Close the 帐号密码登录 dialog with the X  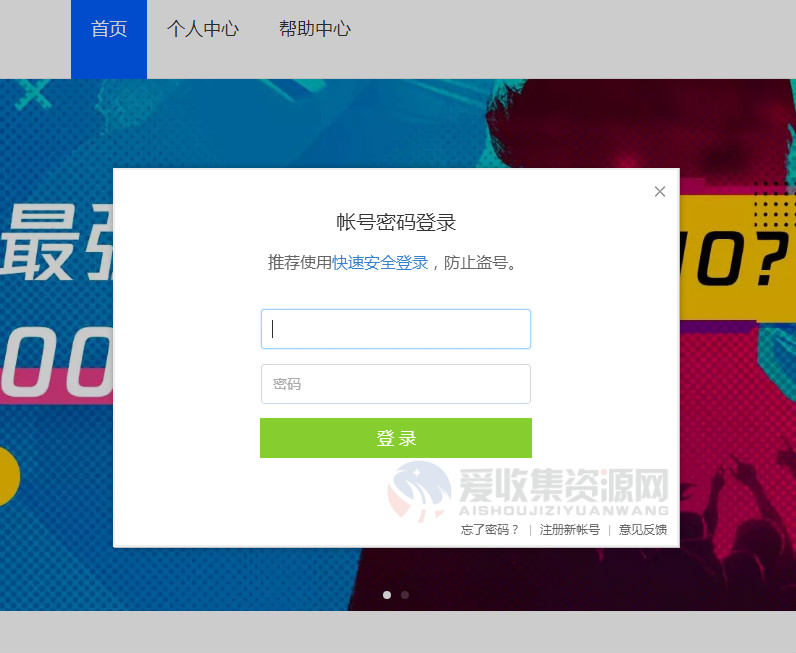pos(659,191)
